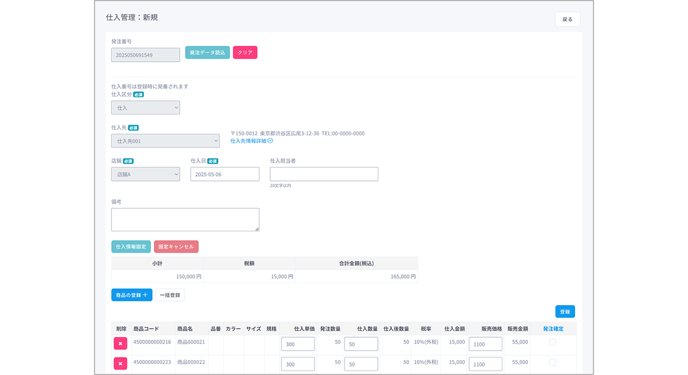The width and height of the screenshot is (688, 375).
Task: Click the 一括登録 button
Action: [x=170, y=295]
